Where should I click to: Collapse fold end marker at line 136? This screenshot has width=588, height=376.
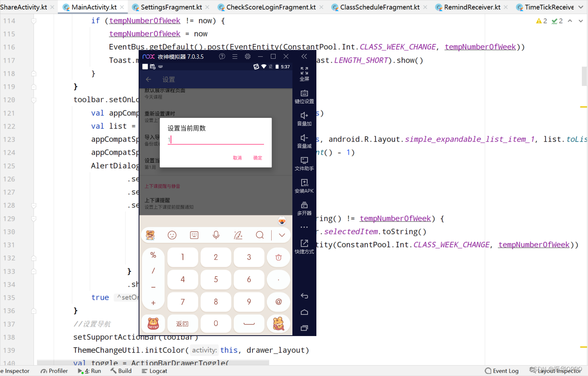(x=34, y=310)
